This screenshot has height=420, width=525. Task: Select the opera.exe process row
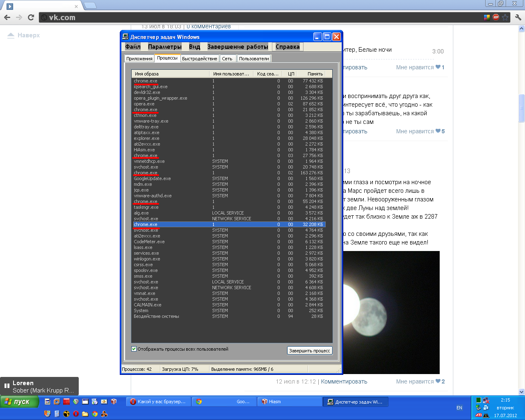[144, 104]
